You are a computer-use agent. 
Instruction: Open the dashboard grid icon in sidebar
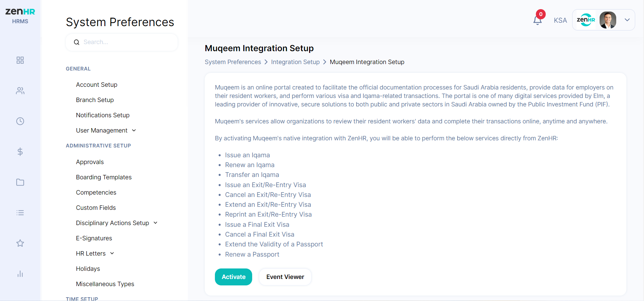tap(20, 60)
